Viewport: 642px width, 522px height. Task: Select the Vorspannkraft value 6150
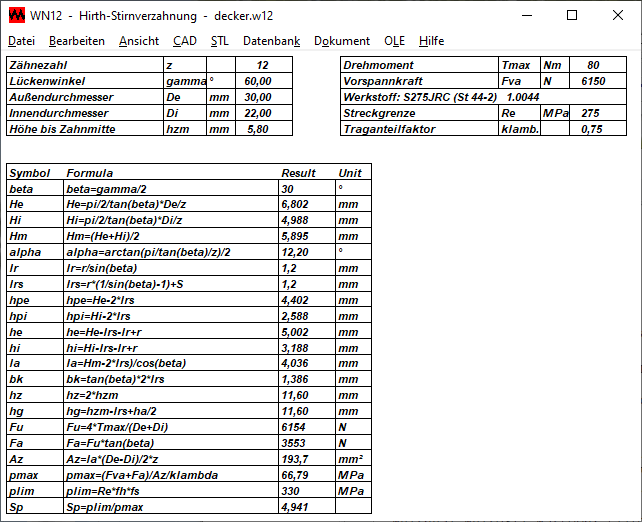[x=593, y=81]
